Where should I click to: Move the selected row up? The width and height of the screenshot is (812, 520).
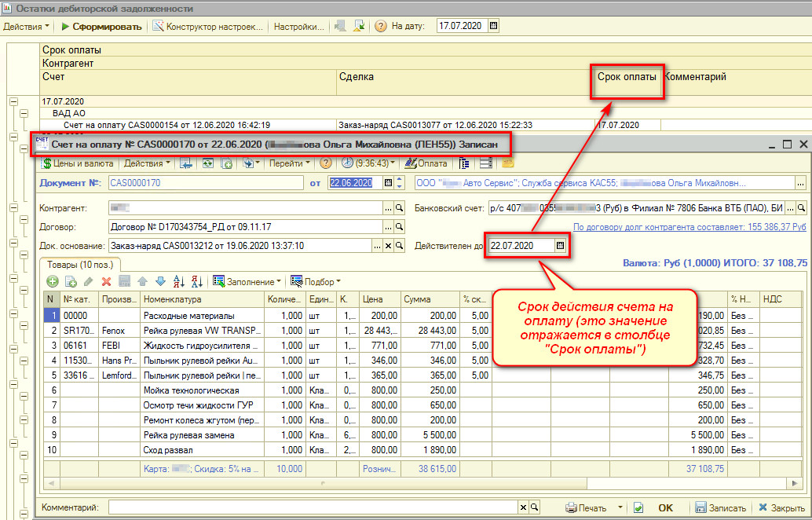pos(142,282)
